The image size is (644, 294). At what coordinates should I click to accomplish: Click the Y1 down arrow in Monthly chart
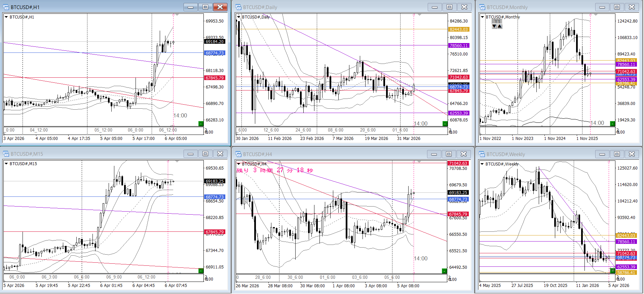tap(494, 26)
